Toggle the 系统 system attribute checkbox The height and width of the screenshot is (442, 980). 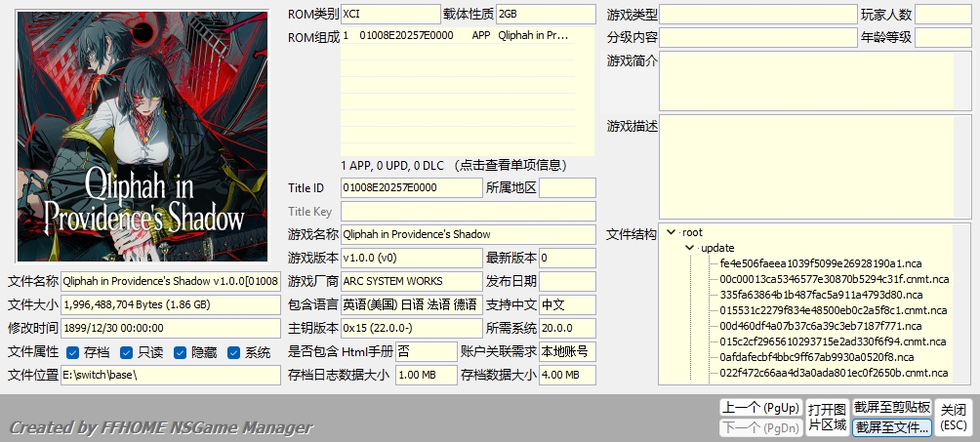[x=233, y=352]
